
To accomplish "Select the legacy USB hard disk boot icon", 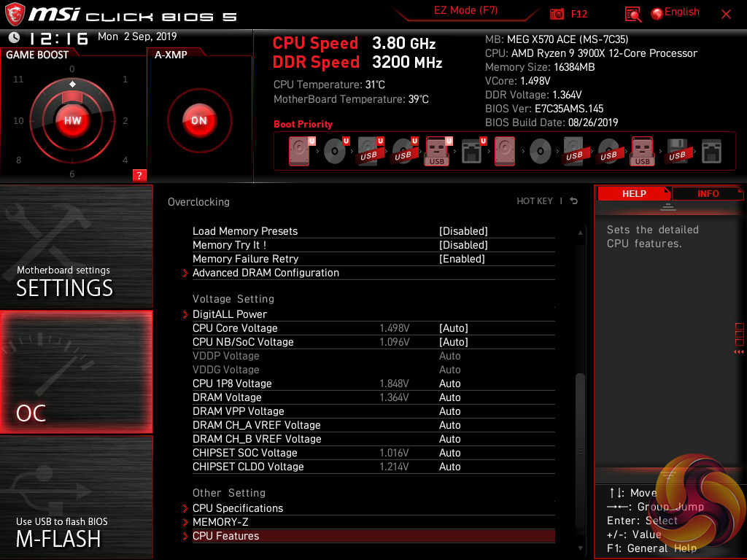I will (575, 152).
